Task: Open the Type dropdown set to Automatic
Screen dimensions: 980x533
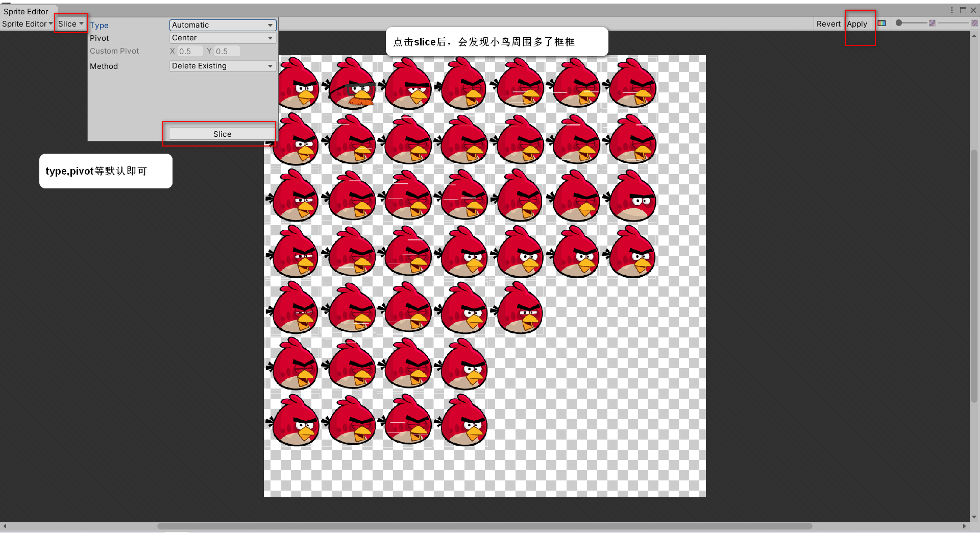Action: (223, 25)
